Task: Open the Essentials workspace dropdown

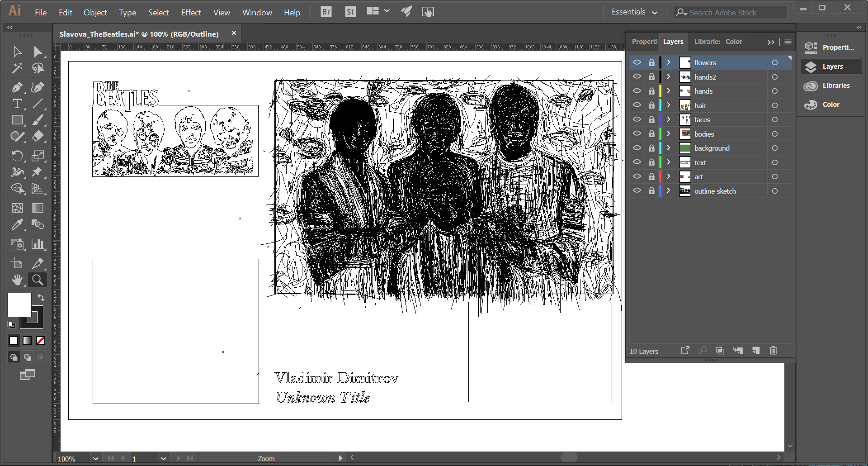Action: (634, 12)
